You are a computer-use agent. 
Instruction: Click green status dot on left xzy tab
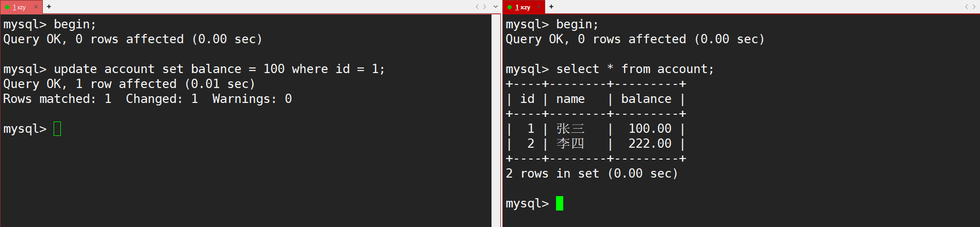tap(7, 7)
